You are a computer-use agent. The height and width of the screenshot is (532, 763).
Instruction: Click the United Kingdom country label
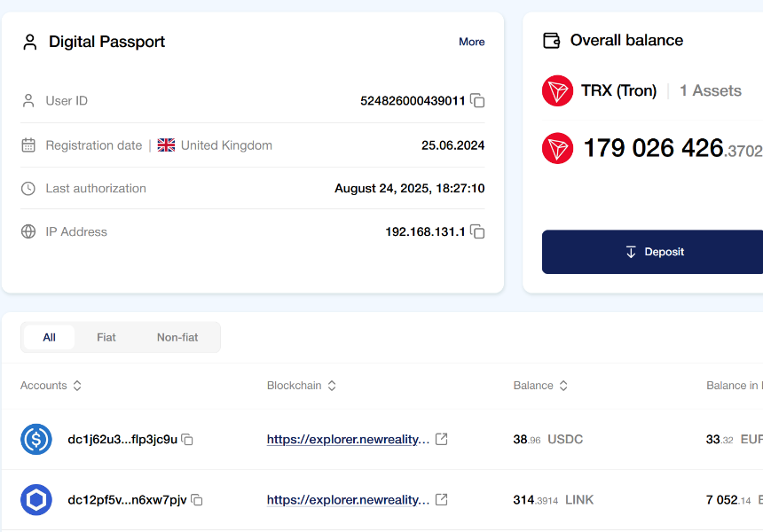pos(226,145)
